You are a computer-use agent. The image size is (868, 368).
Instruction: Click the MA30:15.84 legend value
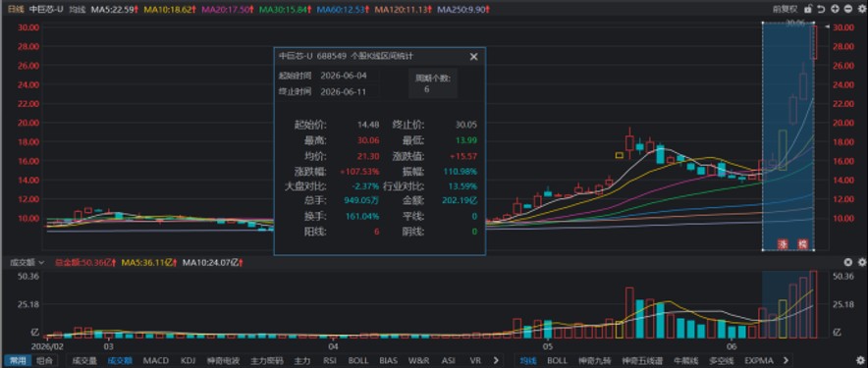(x=286, y=9)
